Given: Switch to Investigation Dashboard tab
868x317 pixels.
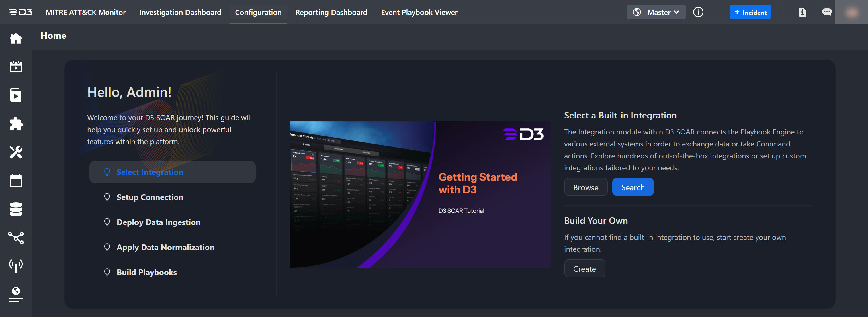Looking at the screenshot, I should pos(180,12).
